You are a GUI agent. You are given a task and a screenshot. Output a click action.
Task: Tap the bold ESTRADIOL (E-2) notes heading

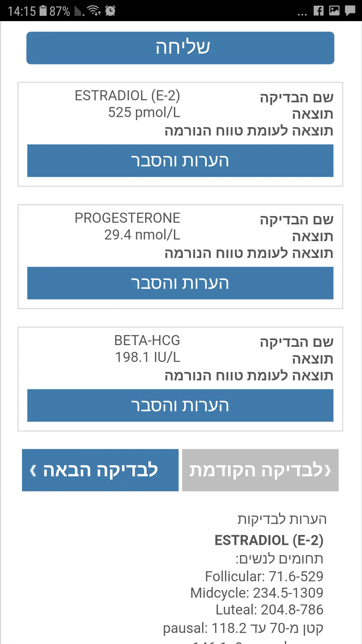point(269,540)
